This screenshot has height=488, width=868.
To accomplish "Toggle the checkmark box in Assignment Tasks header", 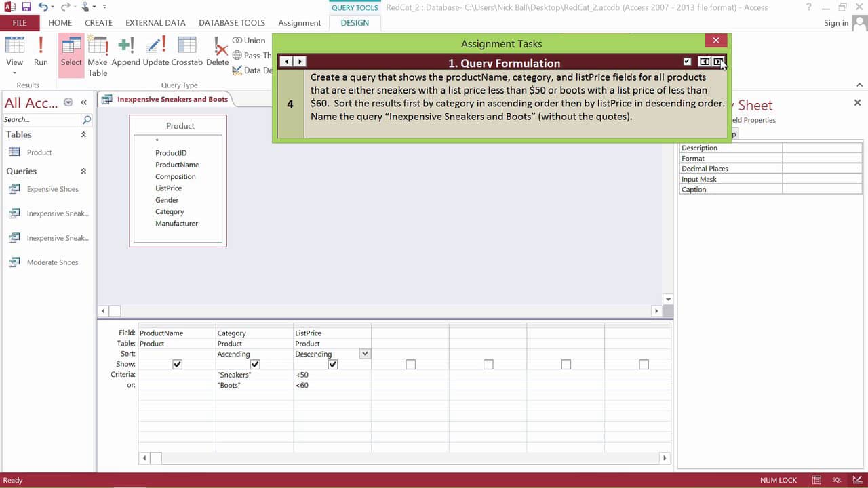I will pyautogui.click(x=687, y=62).
